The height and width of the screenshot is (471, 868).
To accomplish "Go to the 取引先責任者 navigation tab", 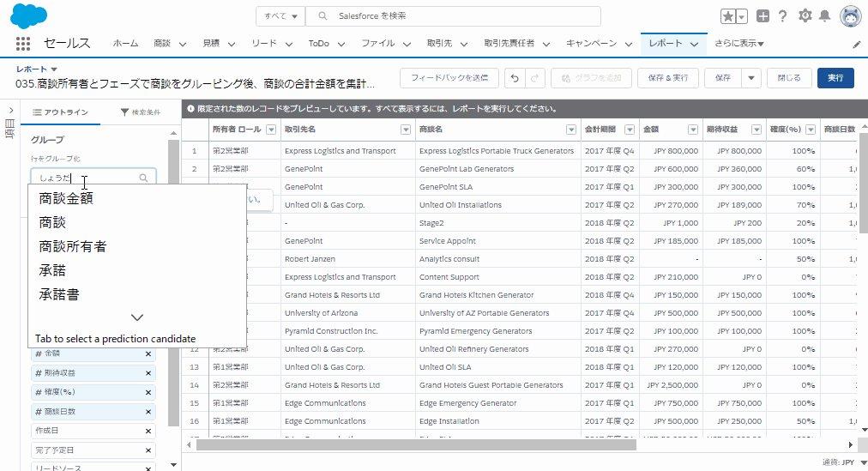I will point(509,43).
